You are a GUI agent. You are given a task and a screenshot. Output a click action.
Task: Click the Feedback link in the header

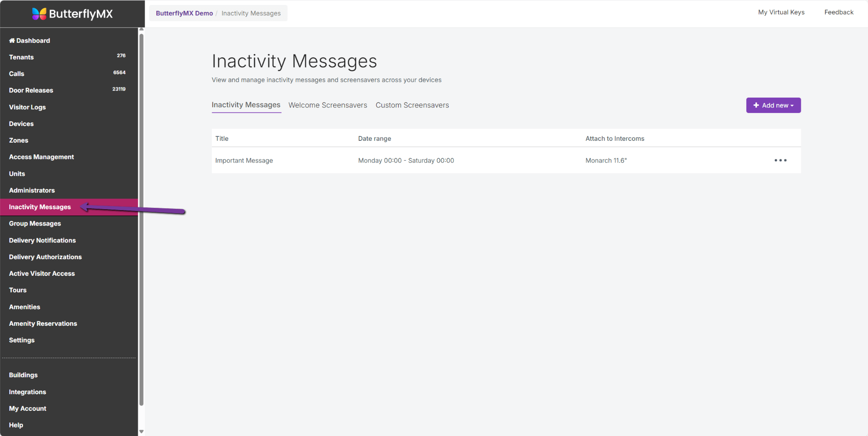tap(839, 12)
